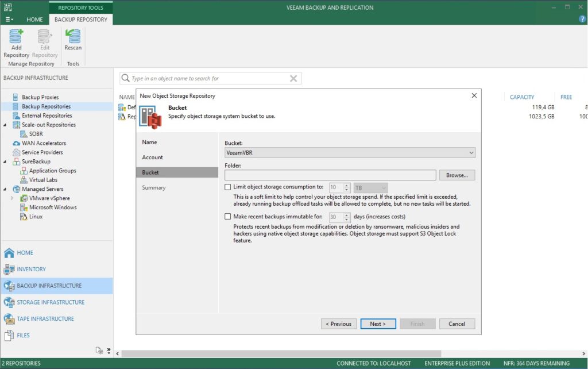
Task: Open the help question mark icon
Action: click(582, 19)
